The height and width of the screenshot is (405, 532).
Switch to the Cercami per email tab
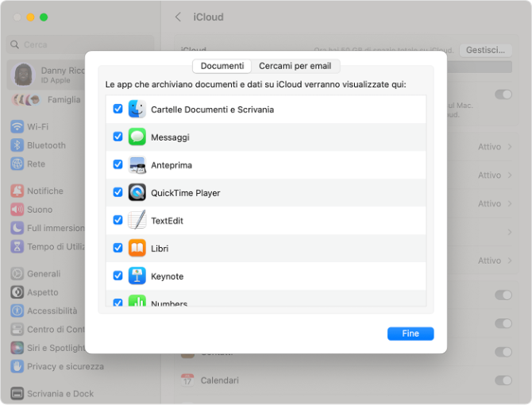(x=295, y=66)
